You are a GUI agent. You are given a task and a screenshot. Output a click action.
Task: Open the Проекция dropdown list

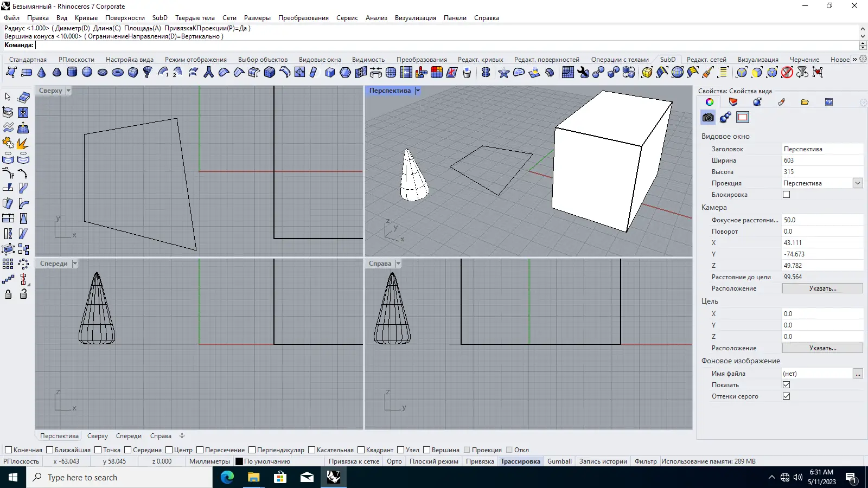point(858,183)
